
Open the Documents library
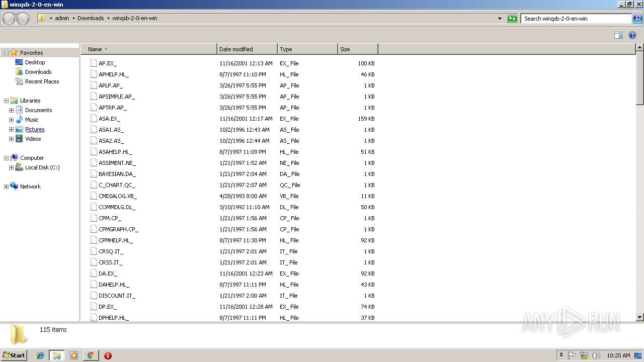point(38,110)
